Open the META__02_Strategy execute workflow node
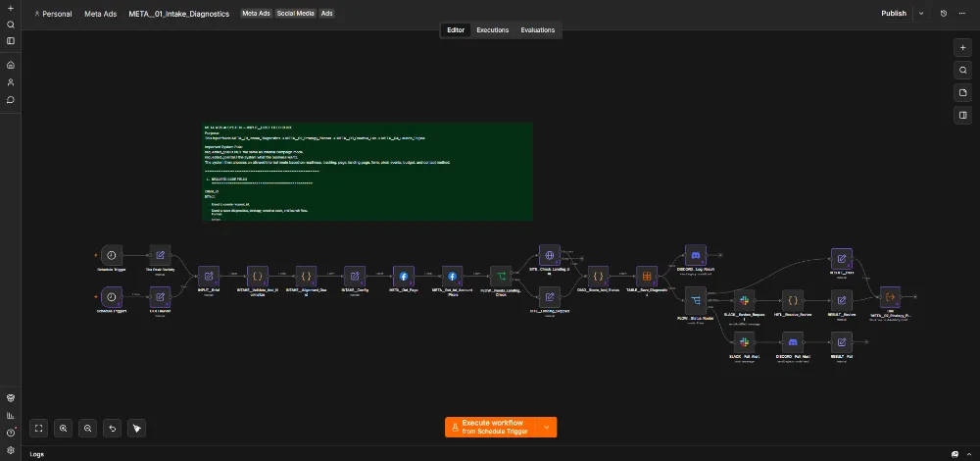 coord(891,297)
